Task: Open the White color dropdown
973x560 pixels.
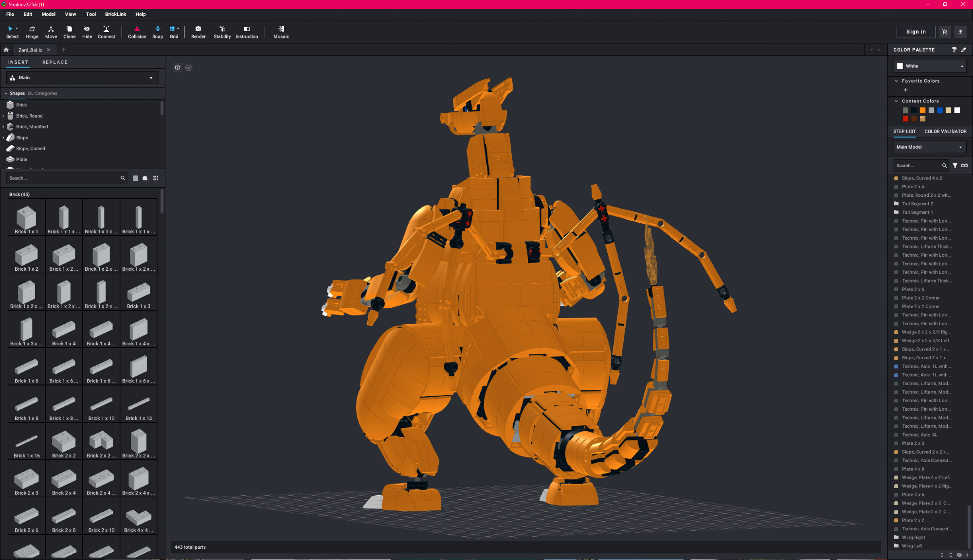Action: pyautogui.click(x=930, y=66)
